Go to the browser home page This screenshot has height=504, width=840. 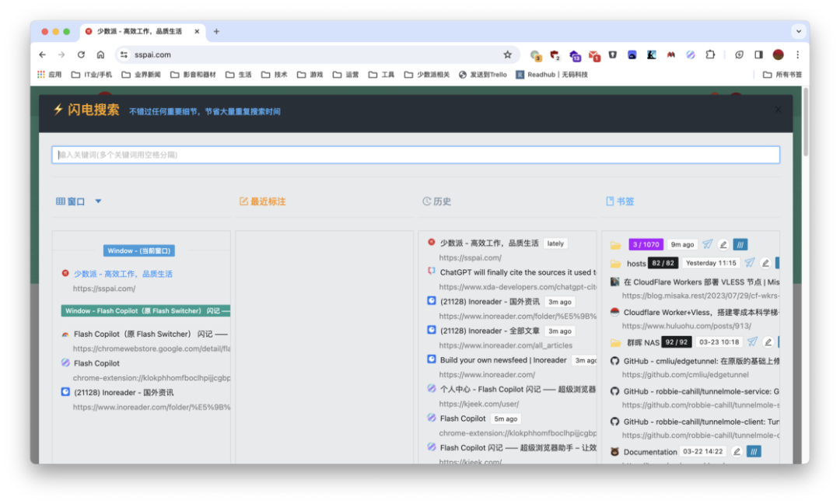point(100,54)
